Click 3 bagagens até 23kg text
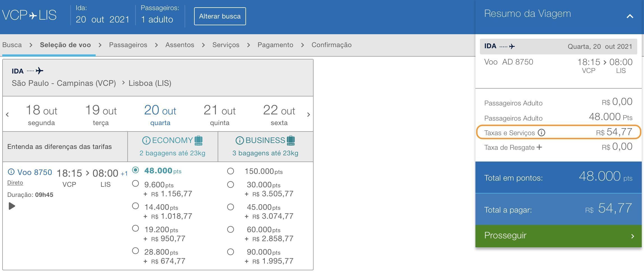This screenshot has width=644, height=272. [x=265, y=153]
